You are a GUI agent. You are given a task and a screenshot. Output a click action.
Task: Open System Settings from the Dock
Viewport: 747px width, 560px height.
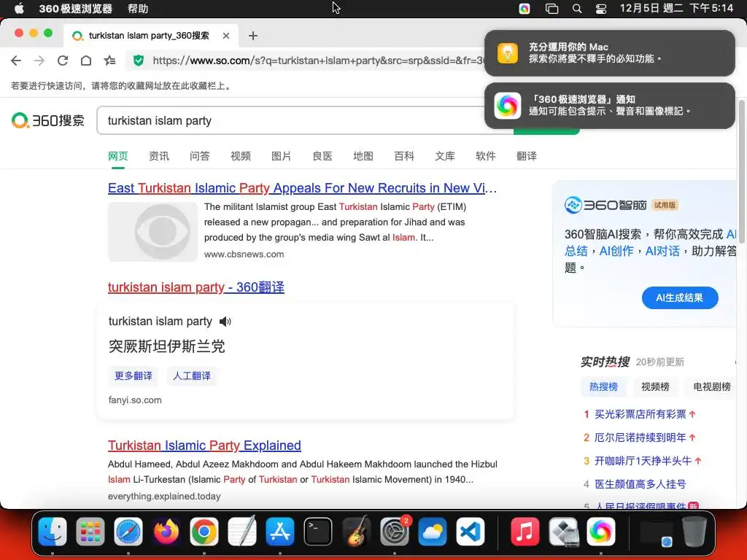click(395, 532)
